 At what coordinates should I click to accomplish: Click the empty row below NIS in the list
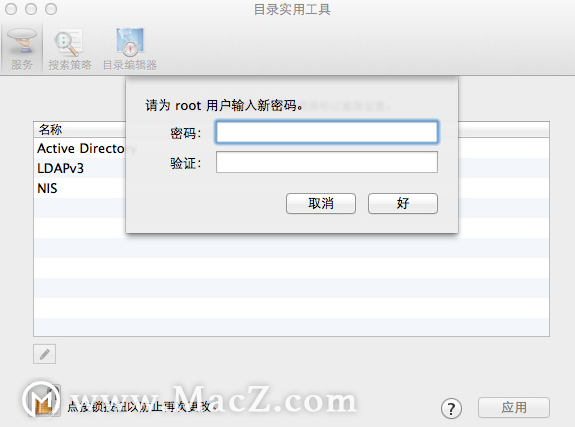[x=80, y=208]
